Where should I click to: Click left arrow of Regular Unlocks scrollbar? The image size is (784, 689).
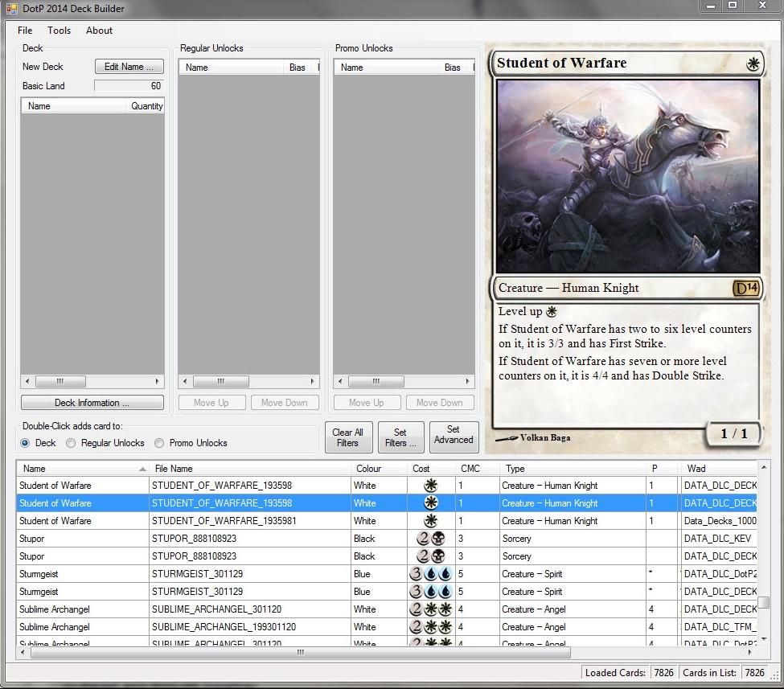tap(184, 382)
